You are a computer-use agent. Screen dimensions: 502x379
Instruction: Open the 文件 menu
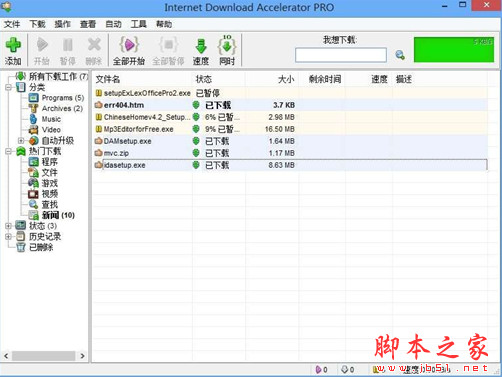[x=12, y=24]
